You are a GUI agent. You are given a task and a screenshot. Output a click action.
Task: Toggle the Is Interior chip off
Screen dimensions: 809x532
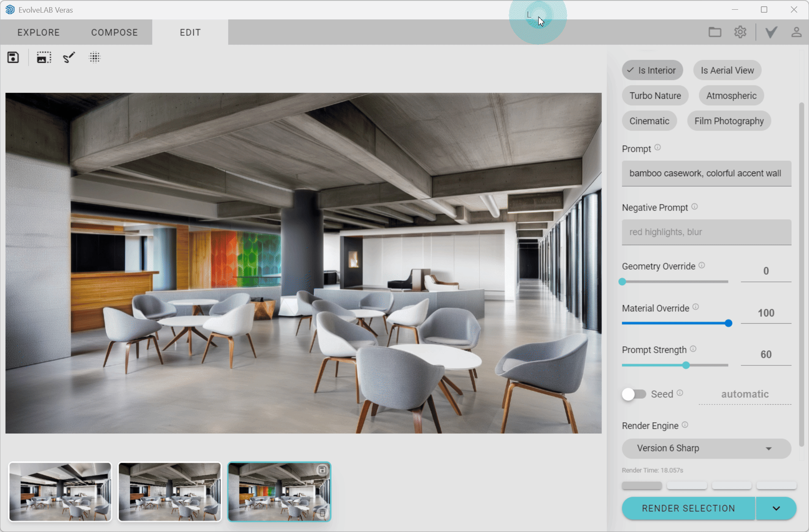(x=652, y=70)
